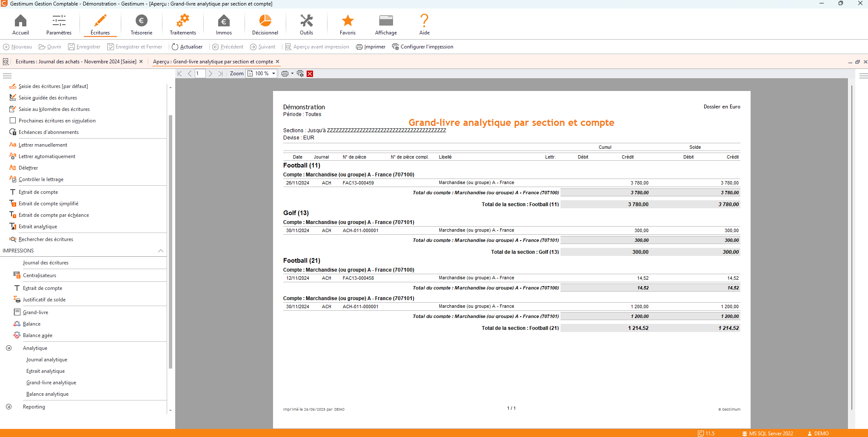Collapse the IMPRESSIONS section chevron
This screenshot has height=437, width=868.
pos(161,251)
